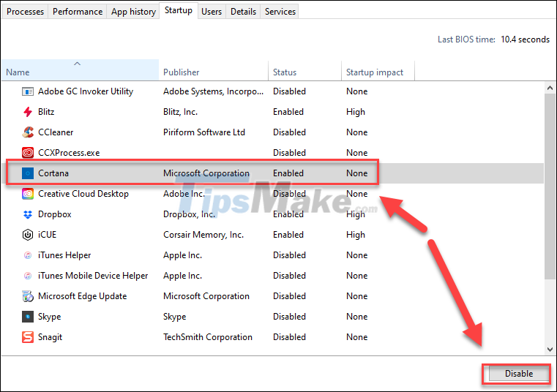The image size is (557, 392).
Task: Open the Performance tab
Action: click(78, 12)
